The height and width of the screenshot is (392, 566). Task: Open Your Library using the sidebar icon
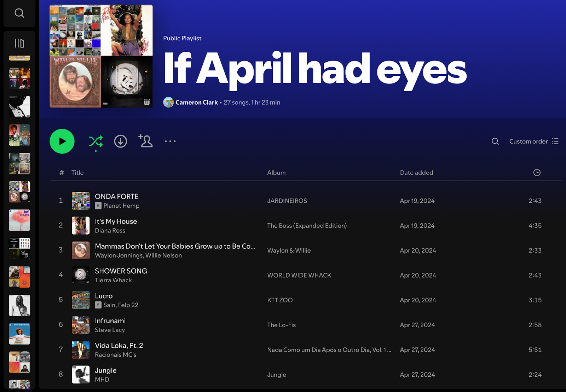[x=19, y=43]
